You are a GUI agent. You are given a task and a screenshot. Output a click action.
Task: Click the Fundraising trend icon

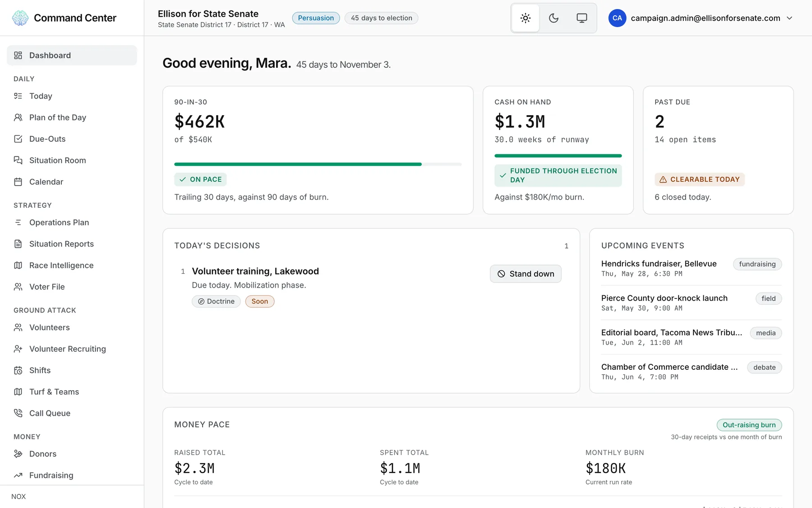pyautogui.click(x=18, y=475)
